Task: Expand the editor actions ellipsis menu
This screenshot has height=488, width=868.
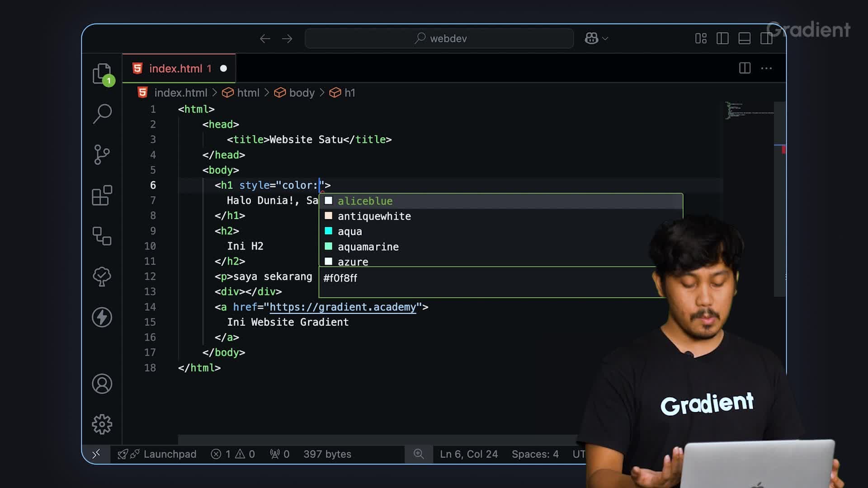Action: 767,68
